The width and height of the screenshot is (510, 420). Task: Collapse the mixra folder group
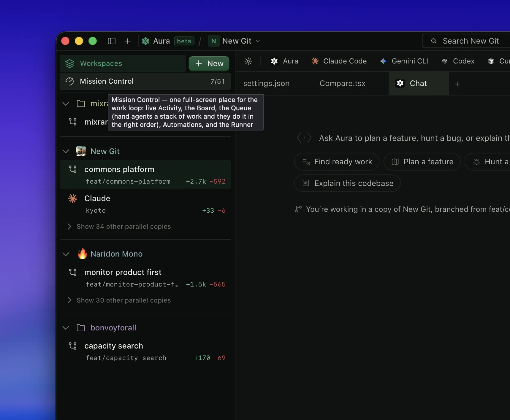tap(66, 104)
